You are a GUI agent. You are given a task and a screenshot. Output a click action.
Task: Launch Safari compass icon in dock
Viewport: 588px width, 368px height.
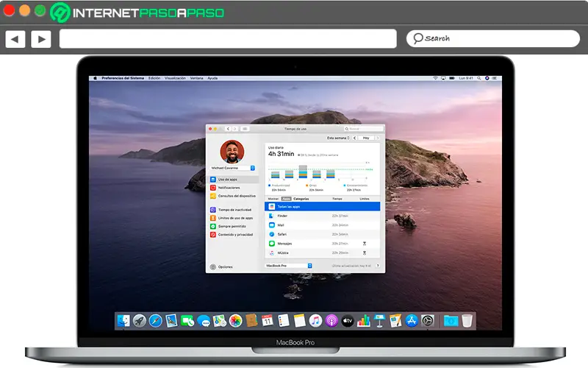click(155, 321)
